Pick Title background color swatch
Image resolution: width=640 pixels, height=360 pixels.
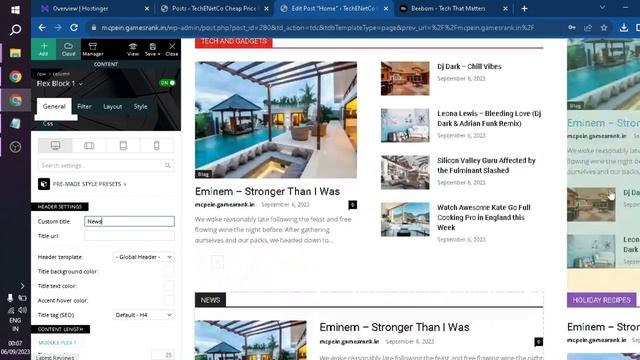click(x=169, y=271)
